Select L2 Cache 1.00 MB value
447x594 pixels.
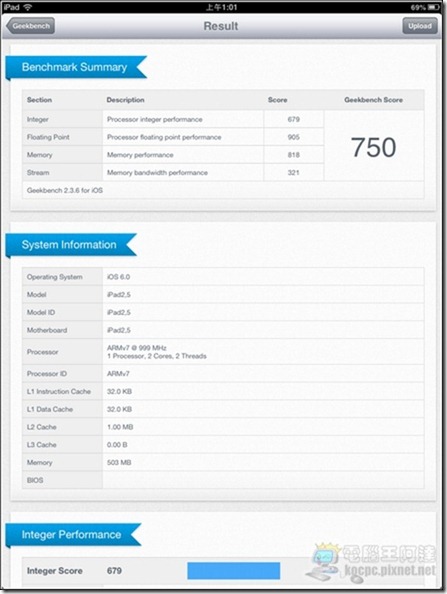120,427
